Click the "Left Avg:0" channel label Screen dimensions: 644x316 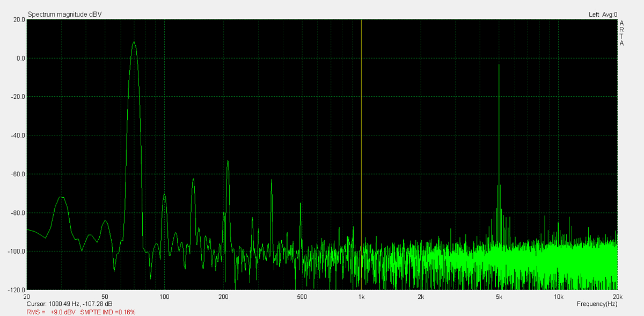(x=603, y=15)
